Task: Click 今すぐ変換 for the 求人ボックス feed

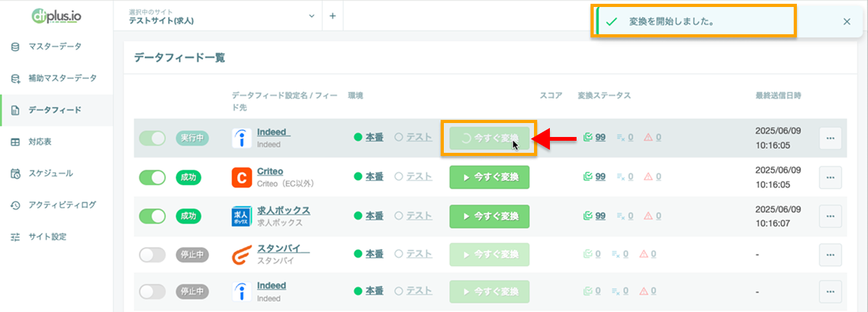Action: pyautogui.click(x=490, y=216)
